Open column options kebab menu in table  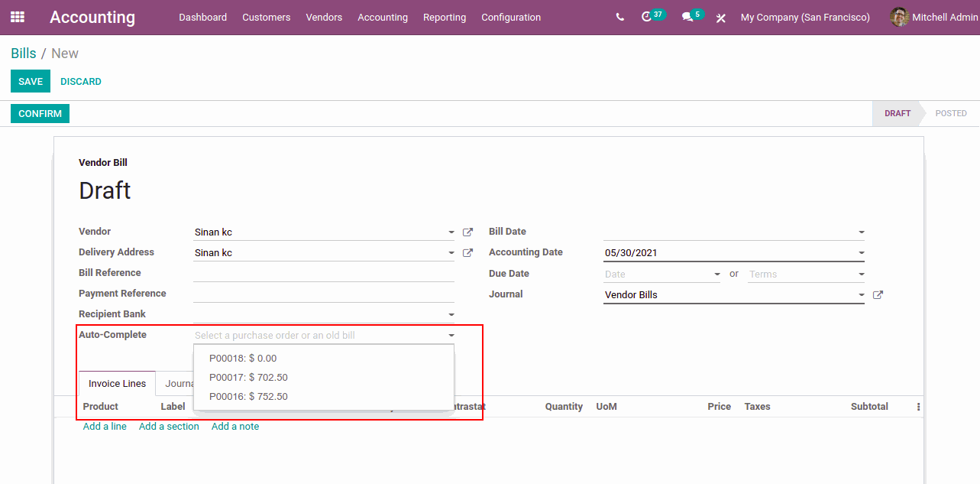[918, 408]
